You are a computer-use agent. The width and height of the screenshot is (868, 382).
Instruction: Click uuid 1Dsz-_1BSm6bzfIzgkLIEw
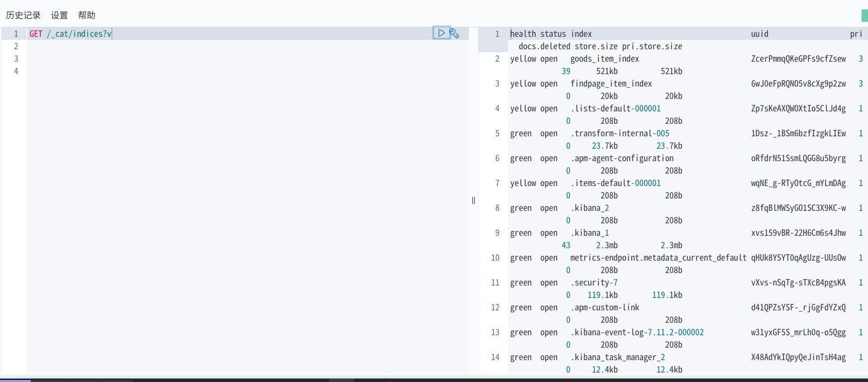(798, 133)
